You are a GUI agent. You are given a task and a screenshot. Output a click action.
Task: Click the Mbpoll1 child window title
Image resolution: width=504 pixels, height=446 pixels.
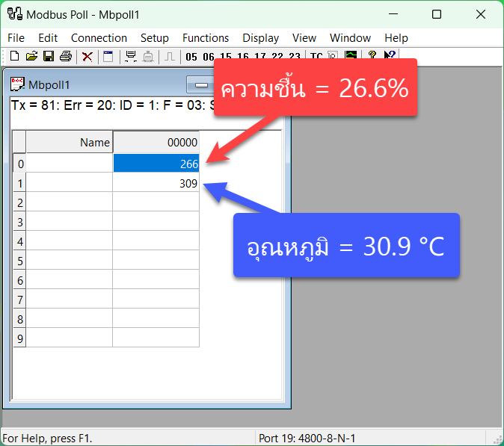click(49, 84)
